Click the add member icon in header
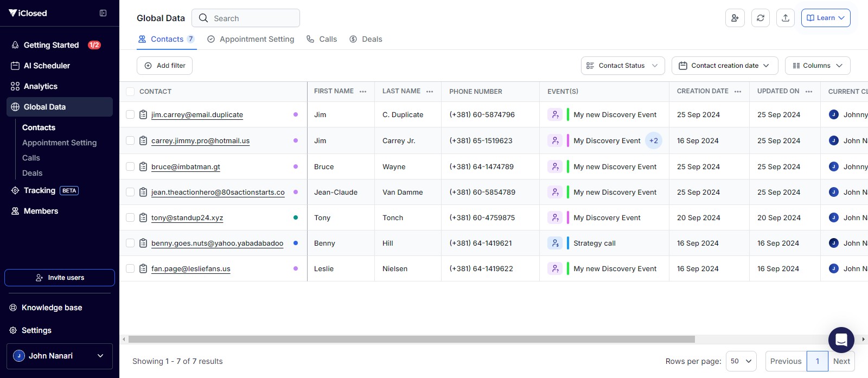The height and width of the screenshot is (378, 868). pyautogui.click(x=735, y=18)
